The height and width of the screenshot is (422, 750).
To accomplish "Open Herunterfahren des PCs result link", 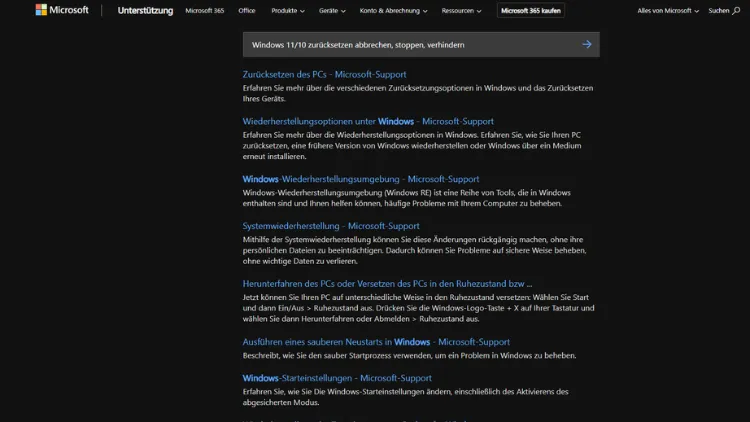I will [x=387, y=284].
